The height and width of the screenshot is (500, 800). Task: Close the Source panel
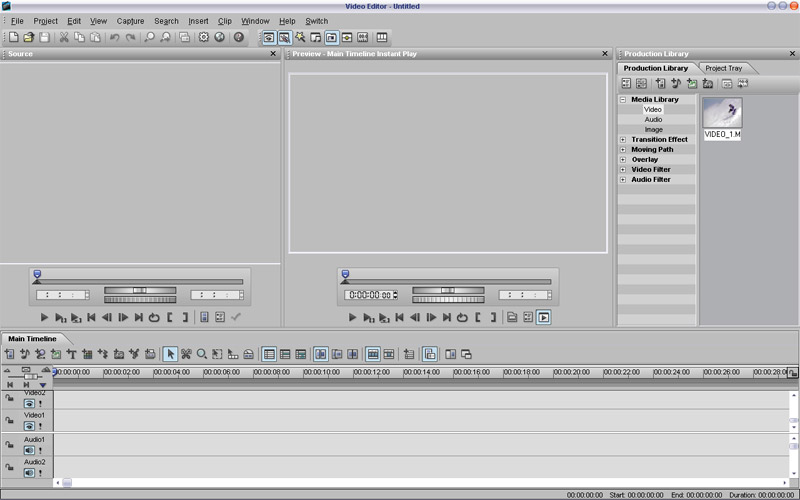pyautogui.click(x=273, y=54)
